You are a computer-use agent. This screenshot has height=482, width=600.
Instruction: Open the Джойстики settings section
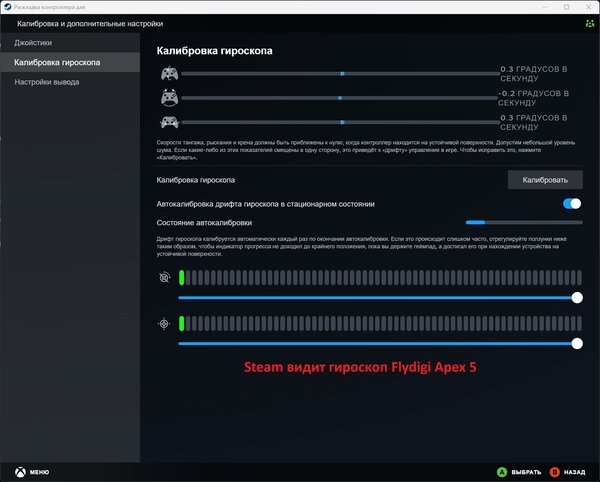pos(70,42)
